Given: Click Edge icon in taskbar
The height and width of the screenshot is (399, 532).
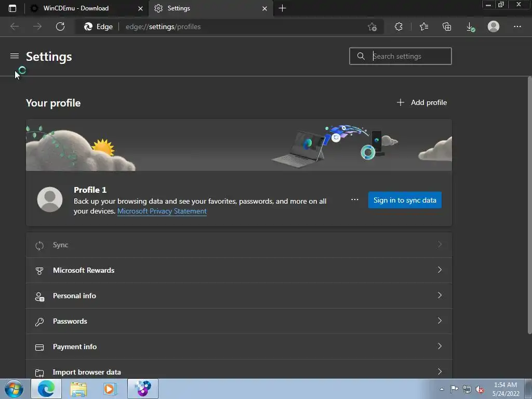Looking at the screenshot, I should (x=46, y=389).
